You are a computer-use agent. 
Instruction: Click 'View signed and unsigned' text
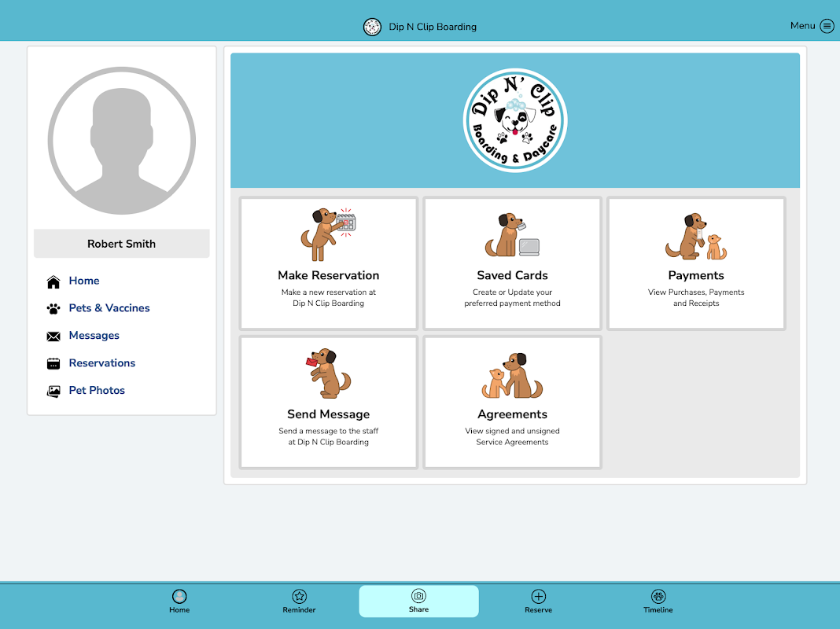click(x=512, y=431)
